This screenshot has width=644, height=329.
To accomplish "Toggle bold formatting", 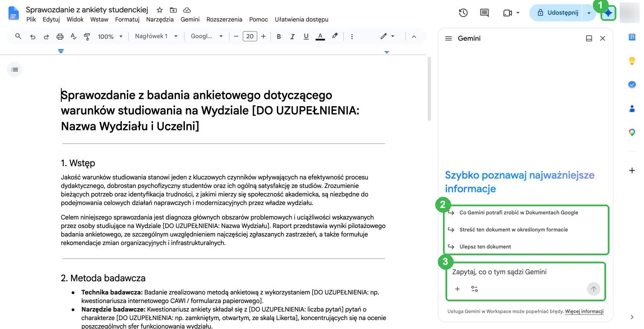I will [279, 37].
